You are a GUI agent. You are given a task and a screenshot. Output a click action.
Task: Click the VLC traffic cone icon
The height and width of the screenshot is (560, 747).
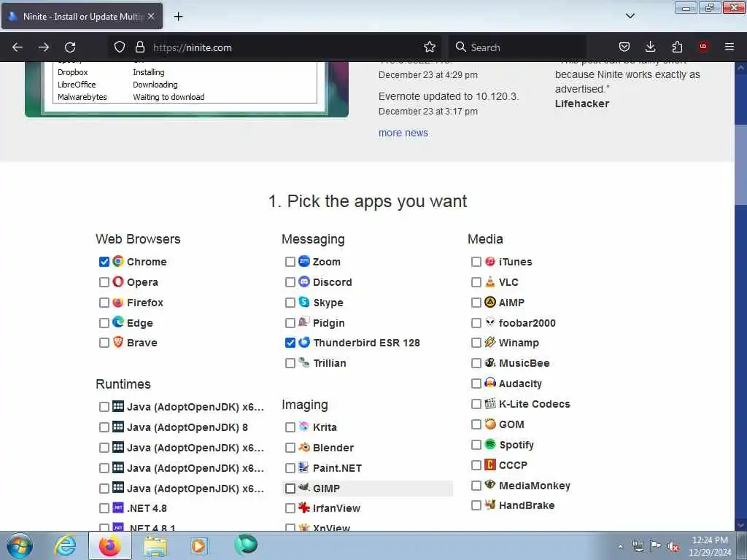(x=489, y=281)
